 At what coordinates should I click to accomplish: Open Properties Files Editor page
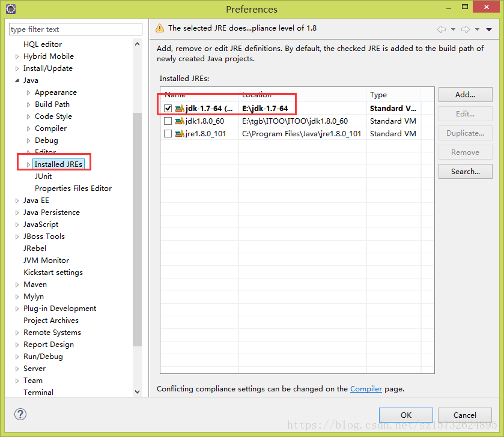(73, 188)
